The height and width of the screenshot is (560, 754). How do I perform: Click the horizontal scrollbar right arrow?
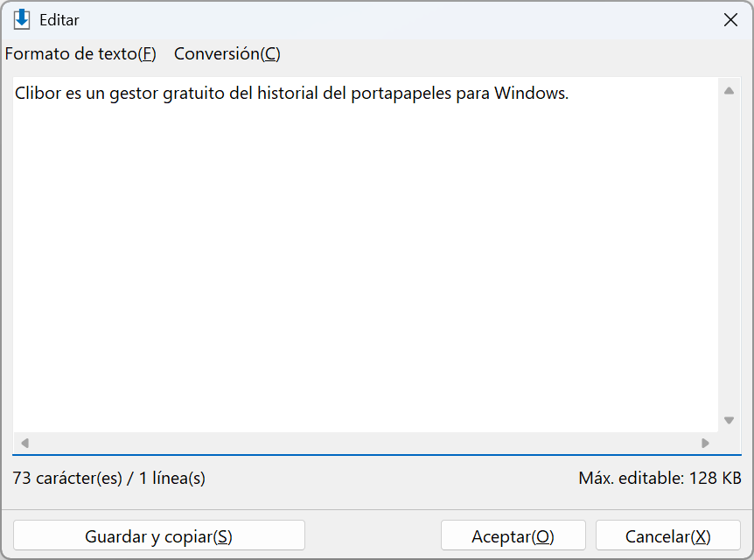705,443
